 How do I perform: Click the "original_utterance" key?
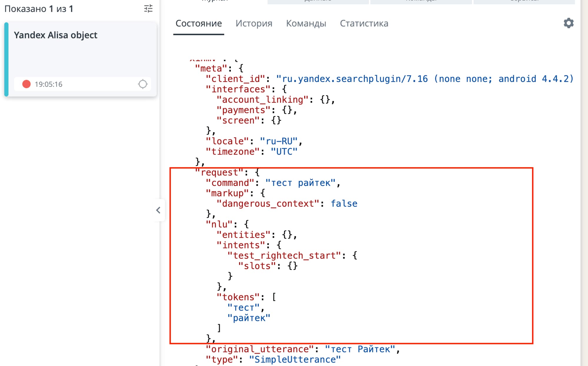260,349
